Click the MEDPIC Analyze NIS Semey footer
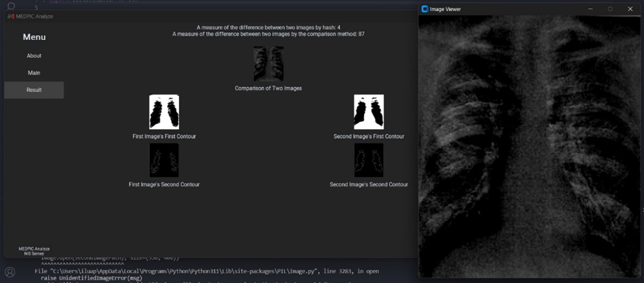Viewport: 644px width, 283px height. (x=34, y=251)
